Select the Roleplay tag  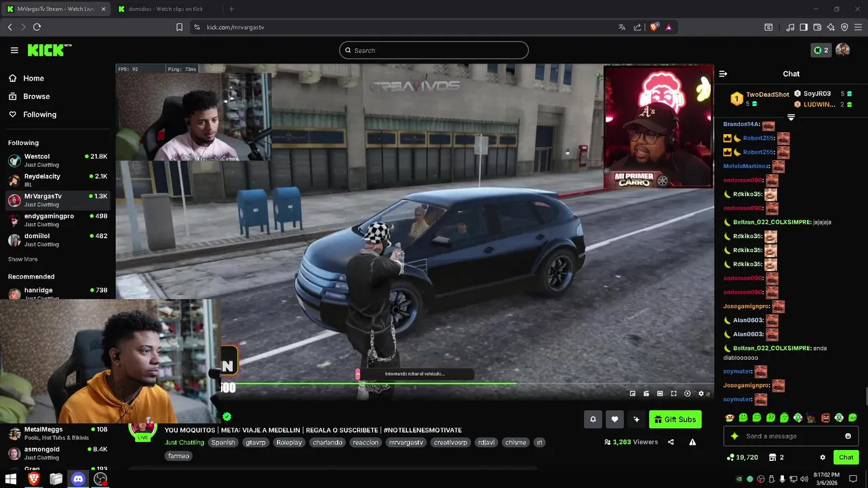[x=289, y=443]
